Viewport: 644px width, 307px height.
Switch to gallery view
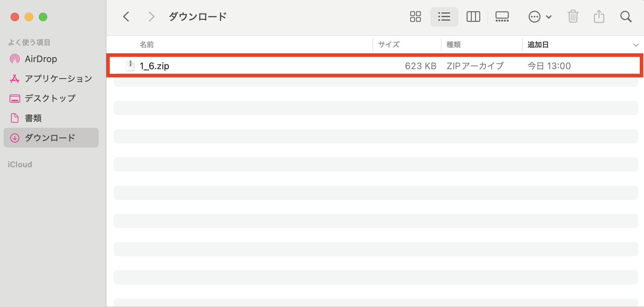point(502,17)
